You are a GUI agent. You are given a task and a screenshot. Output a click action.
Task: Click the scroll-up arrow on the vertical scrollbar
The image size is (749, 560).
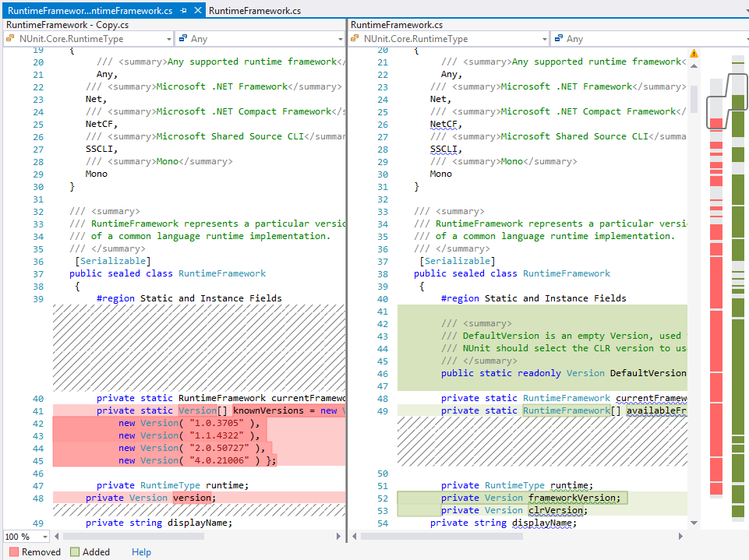tap(694, 66)
